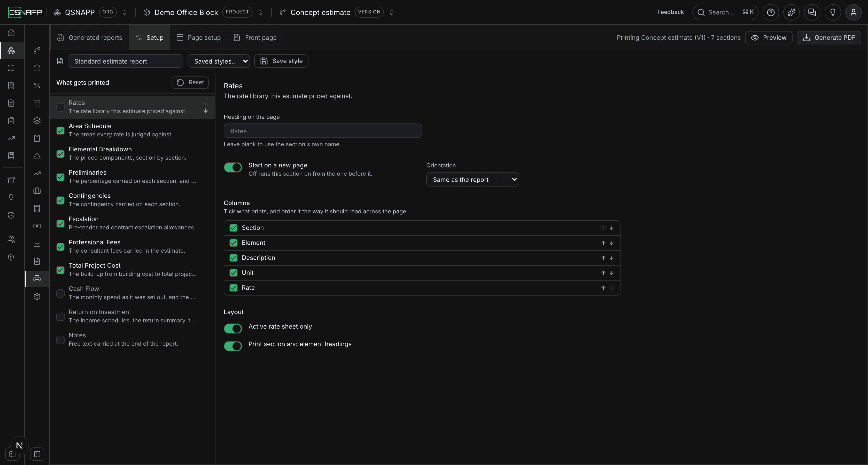Toggle Active rate sheet only switch
868x465 pixels.
tap(233, 329)
